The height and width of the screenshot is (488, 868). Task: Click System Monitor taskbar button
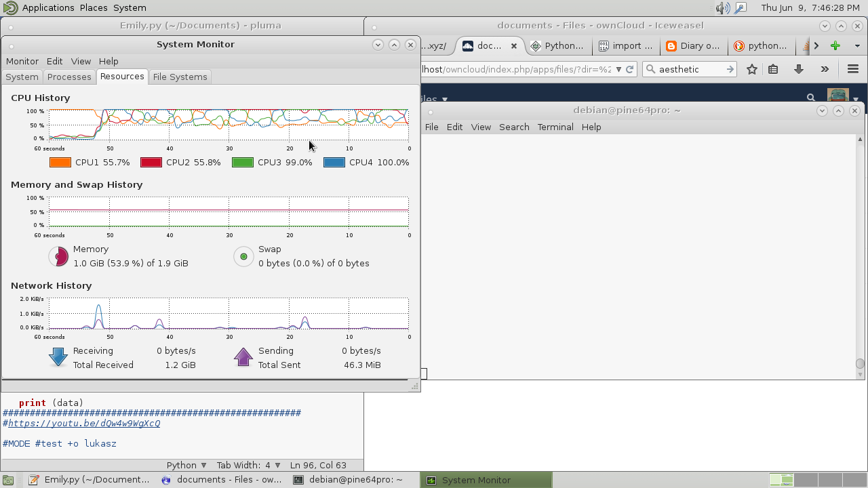pyautogui.click(x=486, y=480)
